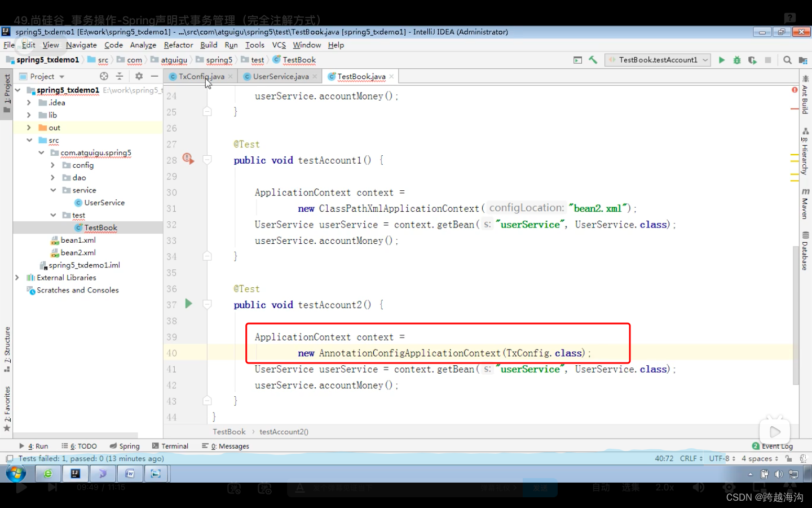Click the spring5 breadcrumb in navigation bar
Screen dimensions: 812x508
(214, 60)
